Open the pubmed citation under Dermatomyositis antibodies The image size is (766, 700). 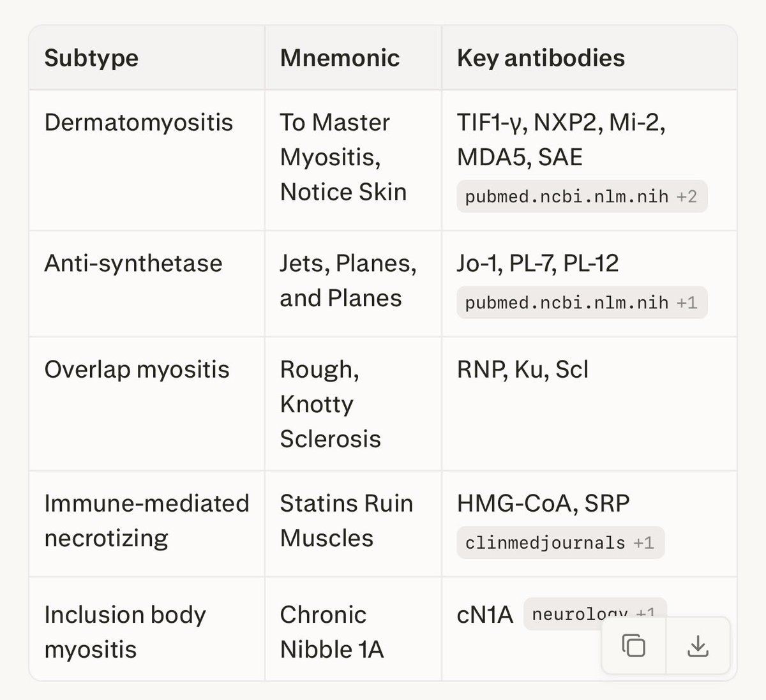click(x=582, y=197)
